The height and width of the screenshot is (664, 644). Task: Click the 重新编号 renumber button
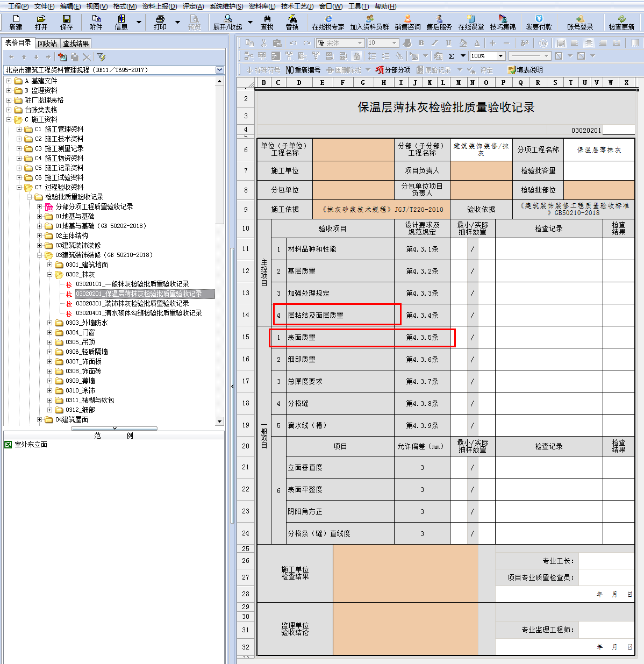pyautogui.click(x=303, y=70)
